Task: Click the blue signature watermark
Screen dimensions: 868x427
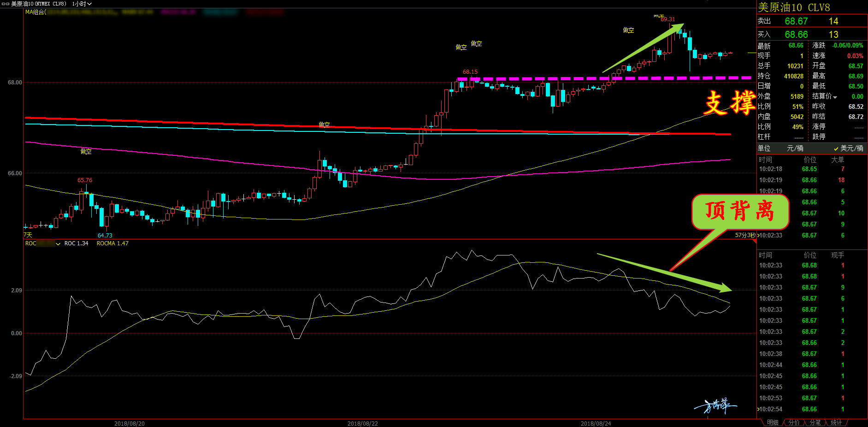Action: tap(715, 406)
